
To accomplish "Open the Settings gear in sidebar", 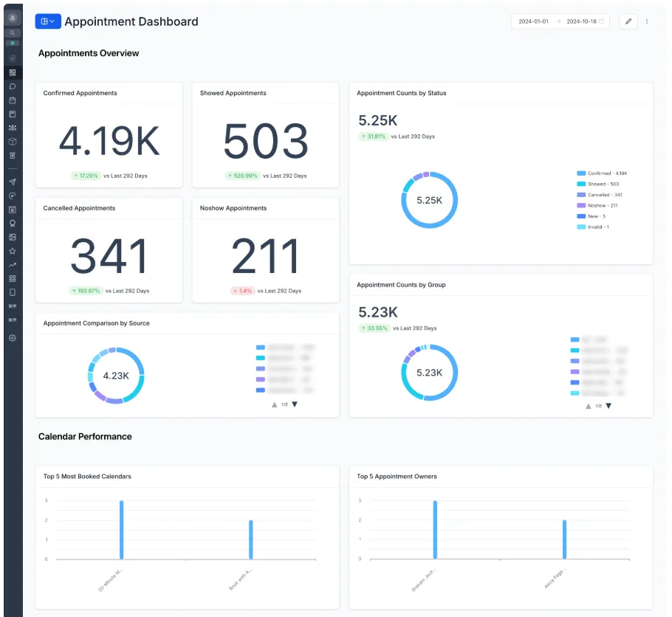I will click(13, 338).
